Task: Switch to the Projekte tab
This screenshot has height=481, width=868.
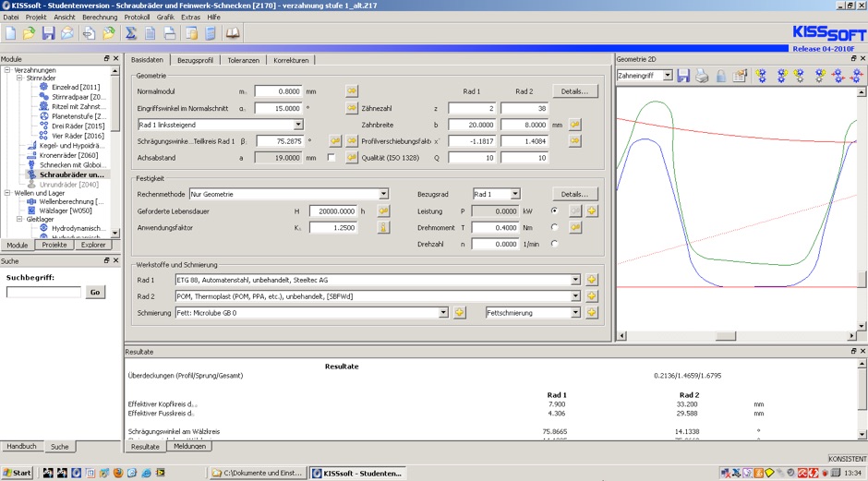Action: point(54,245)
